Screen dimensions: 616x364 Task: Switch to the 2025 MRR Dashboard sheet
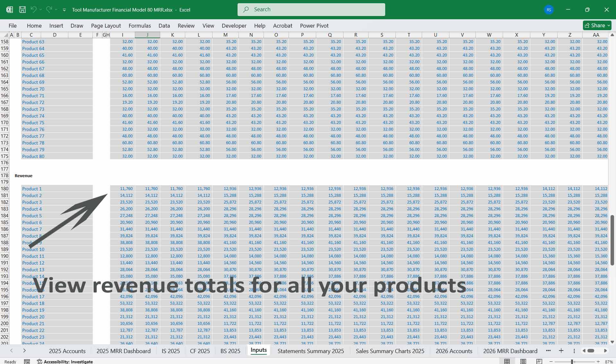(123, 351)
